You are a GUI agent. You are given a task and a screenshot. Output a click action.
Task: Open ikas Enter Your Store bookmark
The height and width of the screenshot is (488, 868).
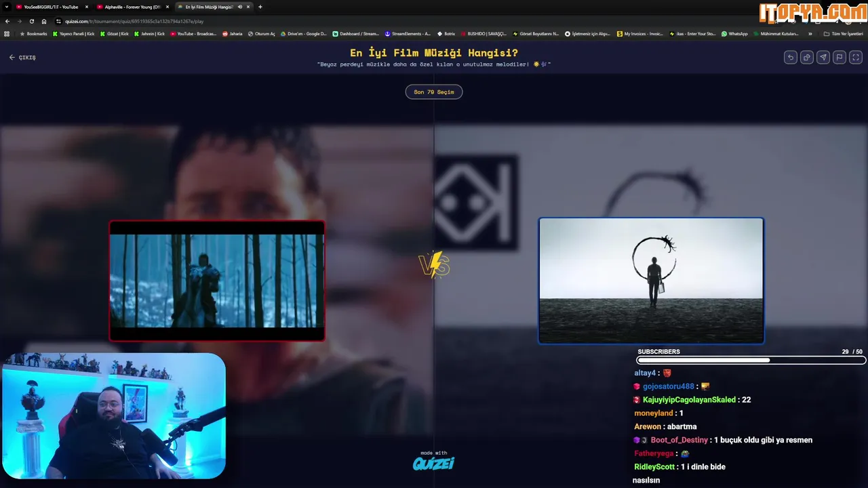[692, 33]
